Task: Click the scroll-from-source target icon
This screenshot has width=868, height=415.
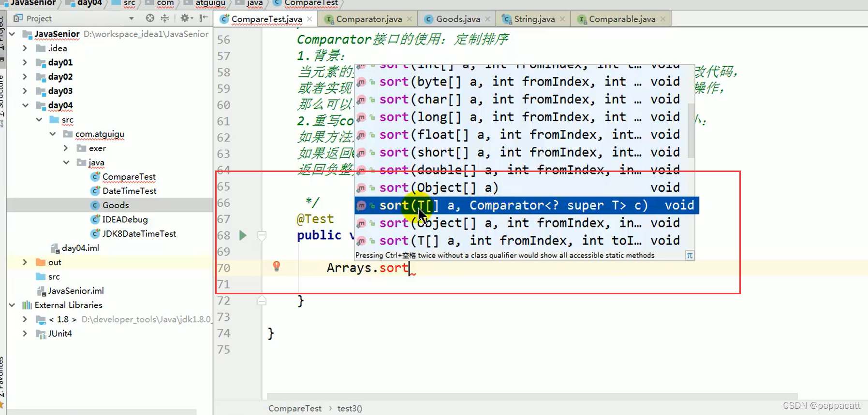Action: click(150, 18)
